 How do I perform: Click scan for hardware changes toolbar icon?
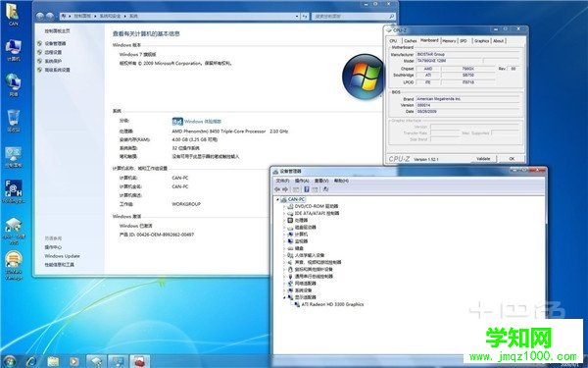325,189
